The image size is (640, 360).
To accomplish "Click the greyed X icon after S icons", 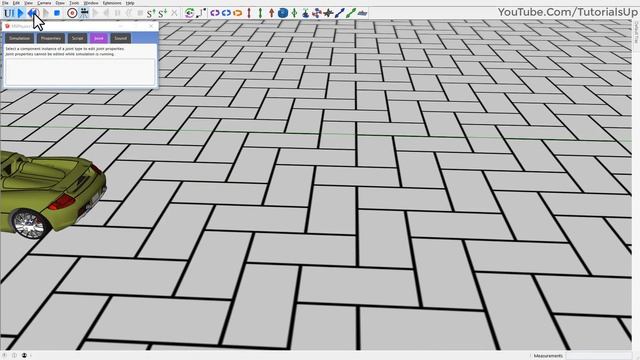I will [x=174, y=13].
